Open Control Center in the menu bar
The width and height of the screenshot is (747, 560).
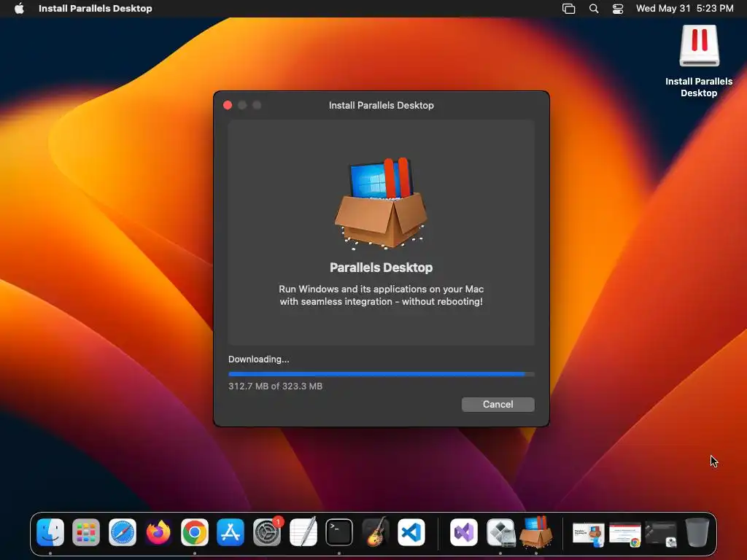click(618, 9)
